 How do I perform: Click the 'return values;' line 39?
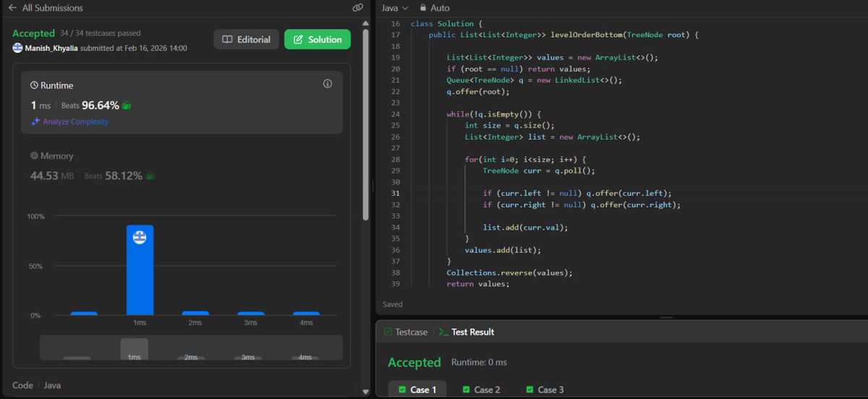click(477, 284)
